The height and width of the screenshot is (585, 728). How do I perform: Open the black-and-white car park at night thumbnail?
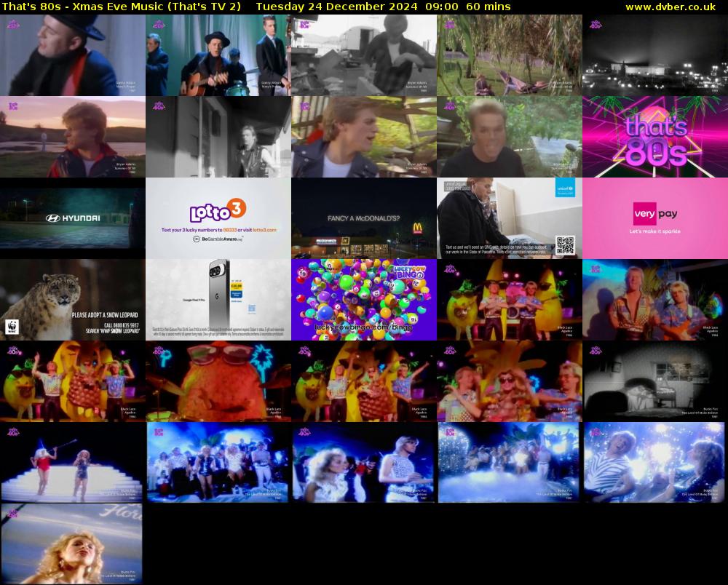655,55
